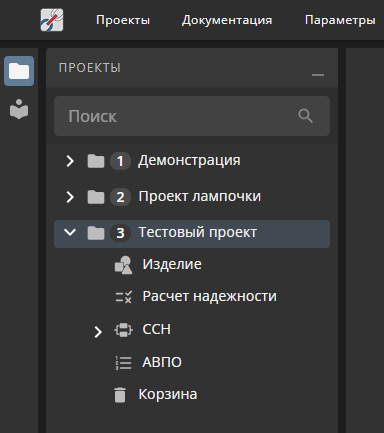
Task: Click the Проект лампочки folder icon
Action: (x=96, y=197)
